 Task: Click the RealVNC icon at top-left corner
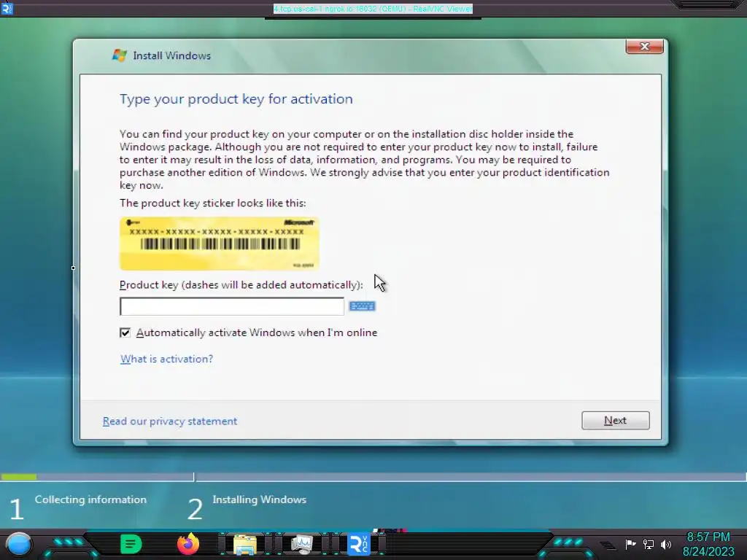[7, 8]
